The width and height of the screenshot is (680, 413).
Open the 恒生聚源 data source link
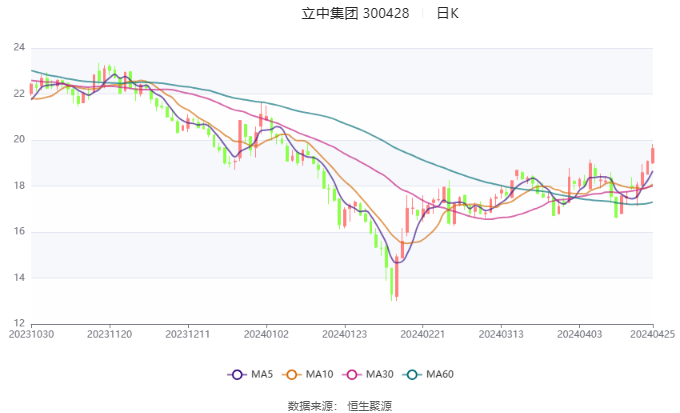[x=369, y=406]
